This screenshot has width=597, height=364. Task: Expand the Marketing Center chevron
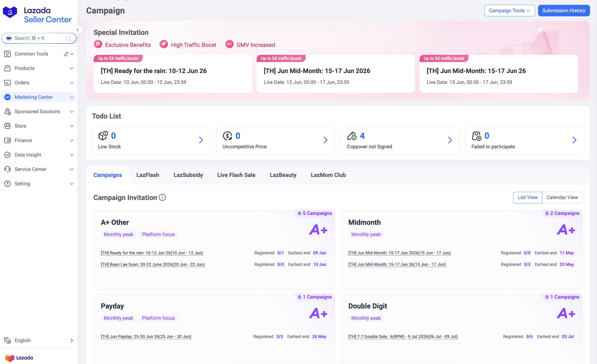pos(72,97)
